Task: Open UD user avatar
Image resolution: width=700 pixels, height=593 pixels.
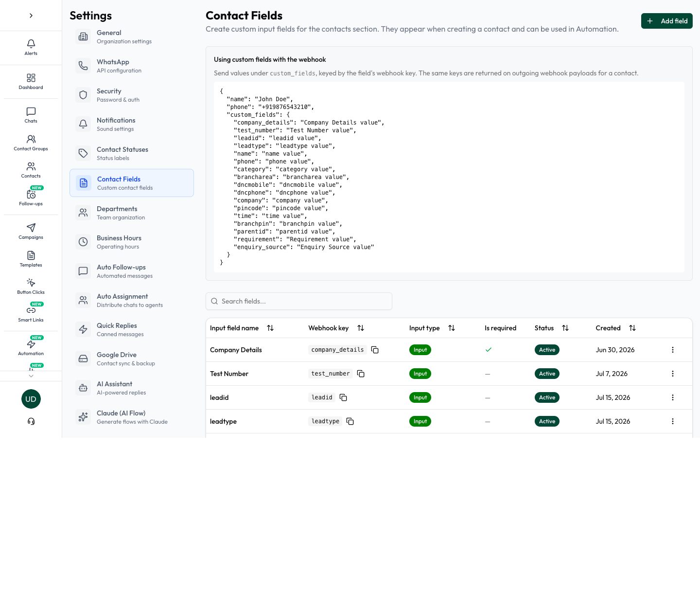Action: [x=31, y=399]
